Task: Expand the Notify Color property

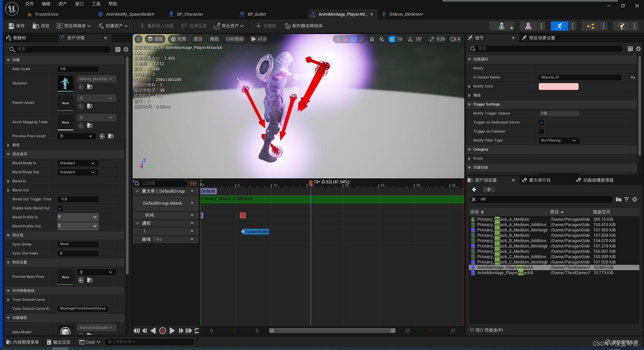Action: pos(469,86)
